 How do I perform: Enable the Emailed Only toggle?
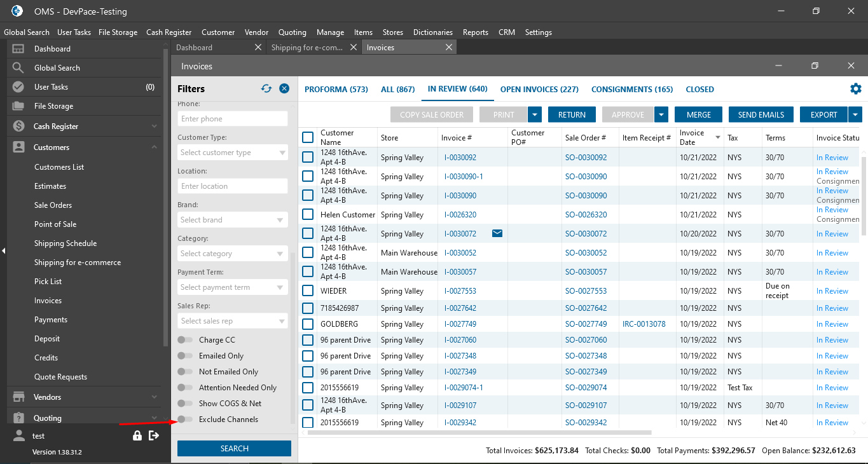pos(185,356)
